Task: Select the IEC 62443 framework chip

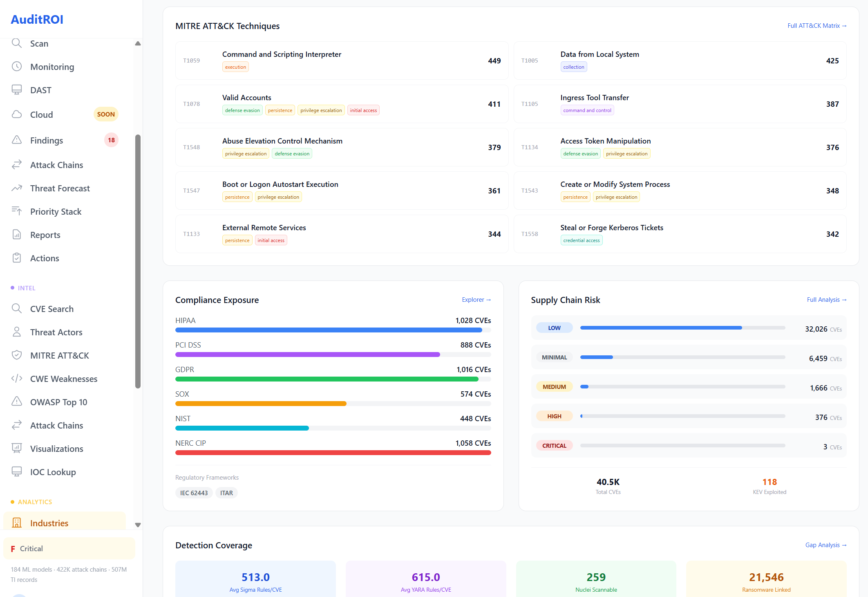Action: coord(194,493)
